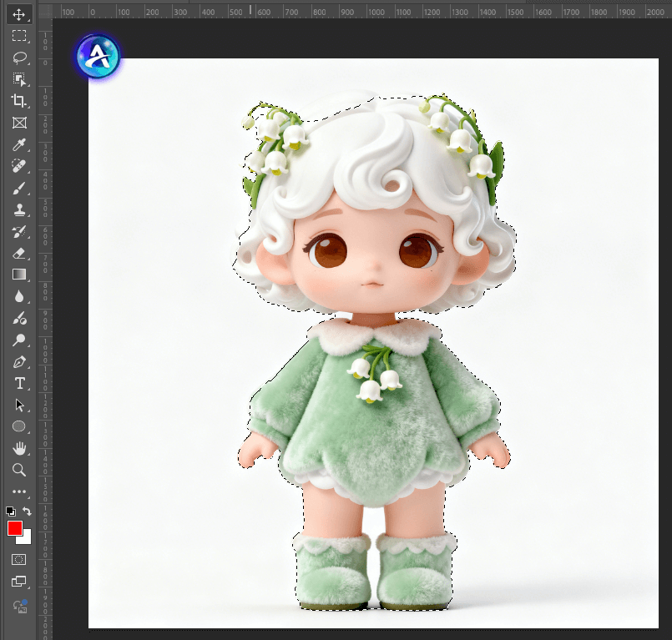This screenshot has height=640, width=672.
Task: Activate the Eraser tool
Action: coord(19,253)
